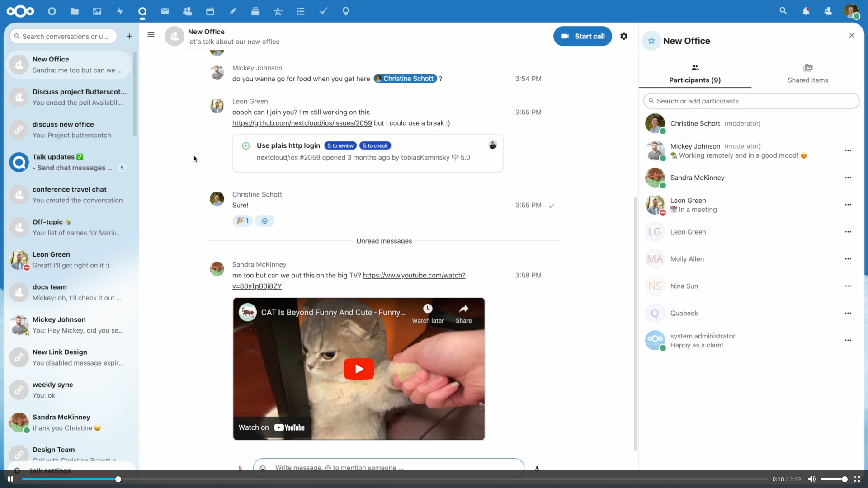
Task: Click the microphone voice message icon
Action: point(537,468)
